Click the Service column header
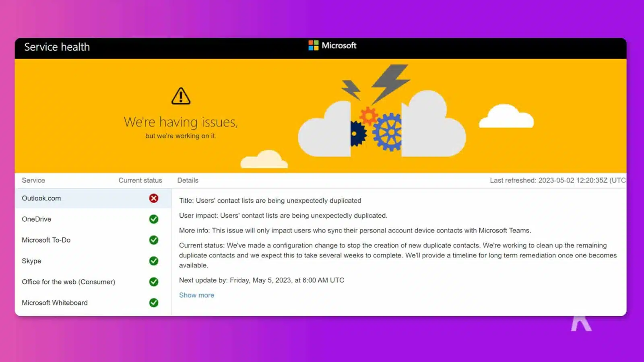The width and height of the screenshot is (644, 362). pyautogui.click(x=33, y=181)
